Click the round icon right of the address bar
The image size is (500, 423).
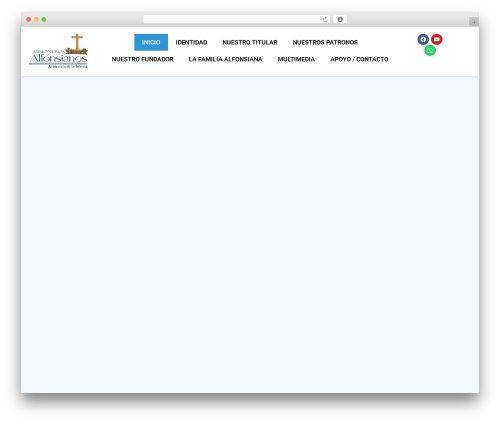click(x=340, y=20)
